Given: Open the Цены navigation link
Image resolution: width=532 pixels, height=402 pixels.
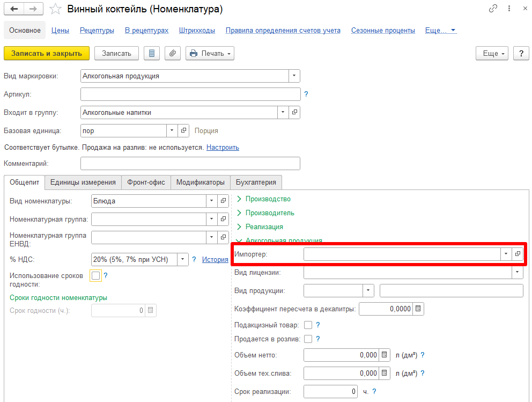Looking at the screenshot, I should 61,31.
